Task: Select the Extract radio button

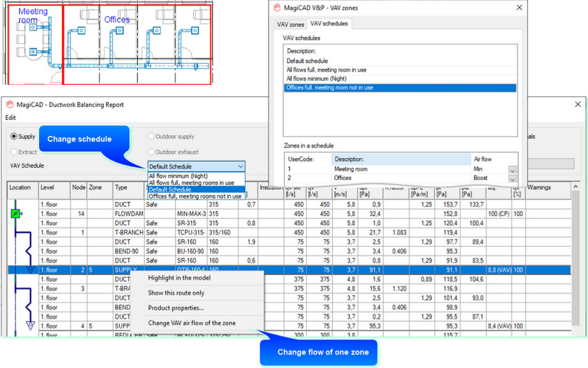Action: coord(14,152)
